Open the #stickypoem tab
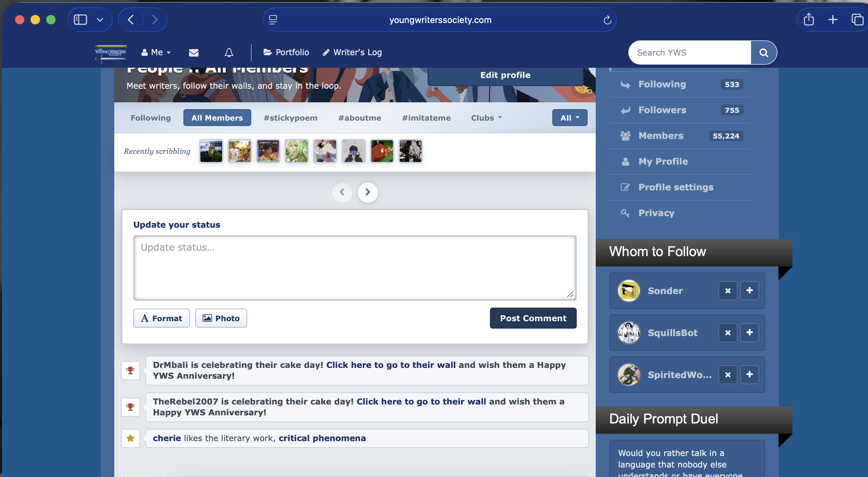The height and width of the screenshot is (477, 868). point(291,118)
